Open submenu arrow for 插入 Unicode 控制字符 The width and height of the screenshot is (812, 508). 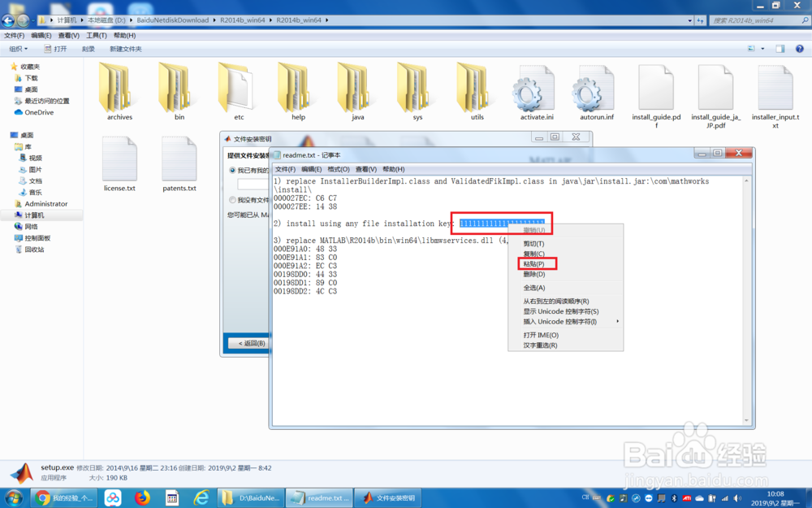617,321
